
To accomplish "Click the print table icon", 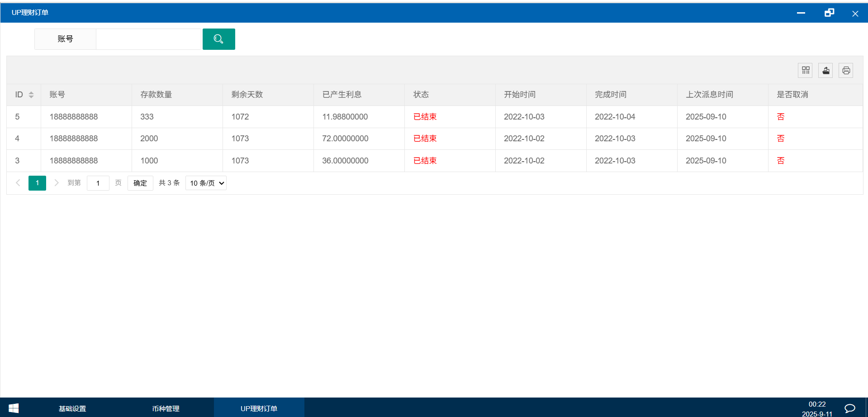I will pos(846,70).
